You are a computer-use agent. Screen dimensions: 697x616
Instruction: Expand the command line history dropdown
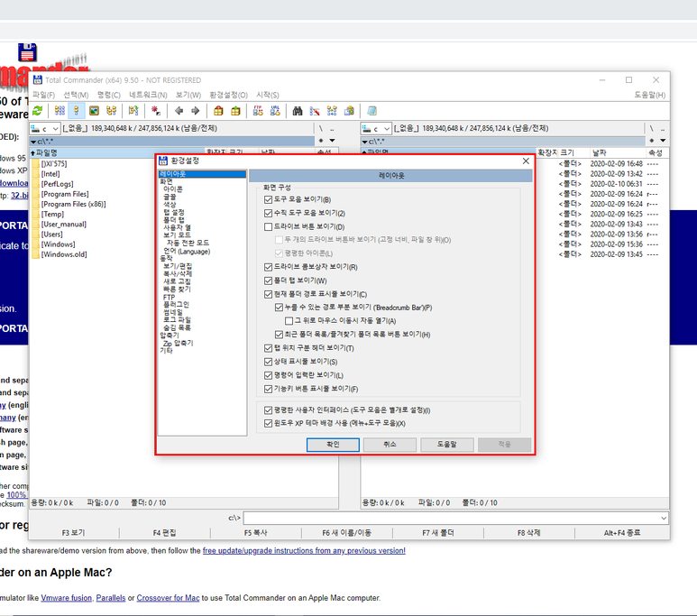coord(664,519)
